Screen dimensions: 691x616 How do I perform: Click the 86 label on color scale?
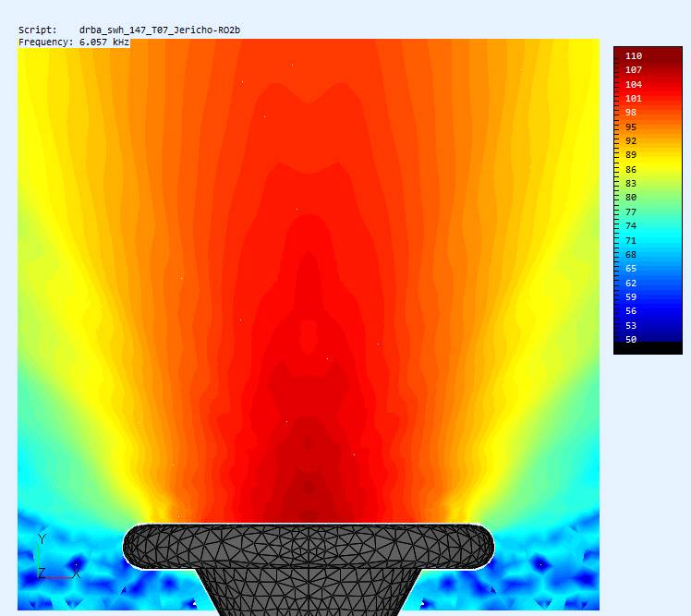(x=631, y=170)
